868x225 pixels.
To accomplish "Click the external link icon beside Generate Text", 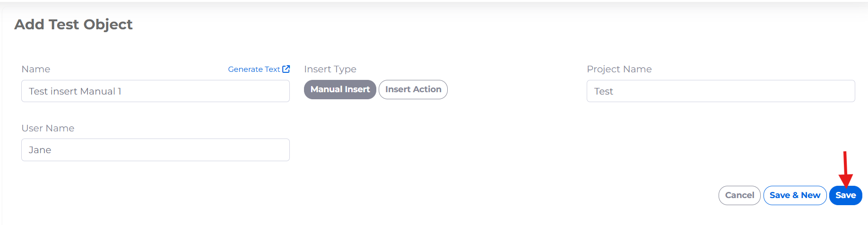I will coord(286,69).
